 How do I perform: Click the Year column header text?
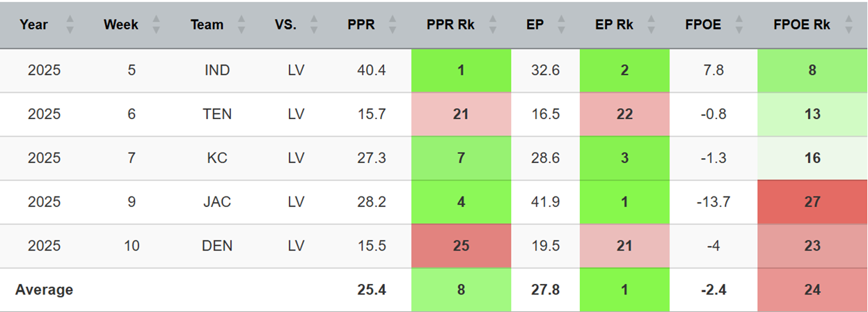click(34, 25)
